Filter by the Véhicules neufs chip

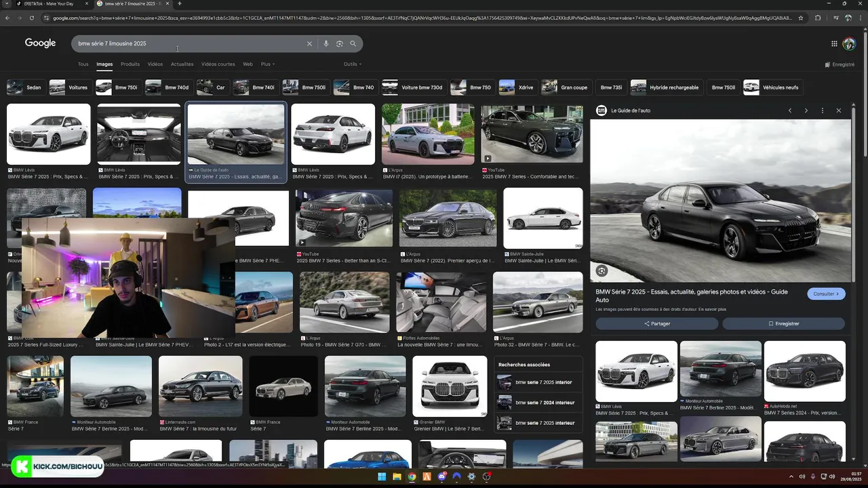[772, 87]
